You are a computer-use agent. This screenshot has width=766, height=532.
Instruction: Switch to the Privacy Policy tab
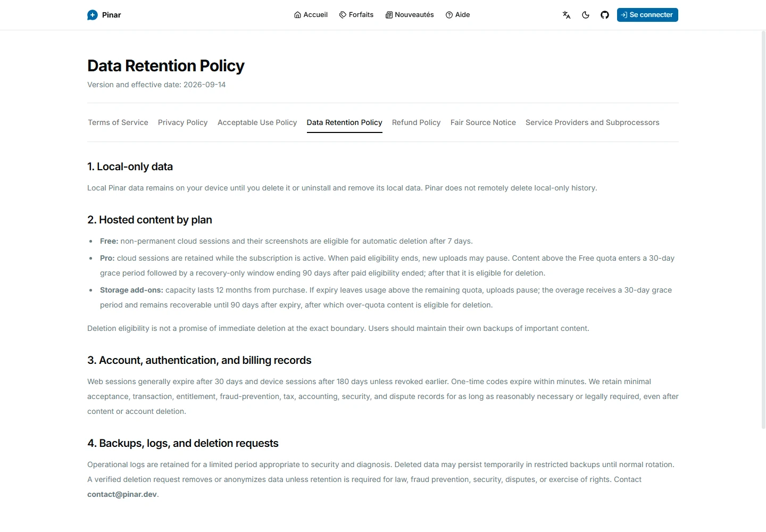[x=183, y=122]
